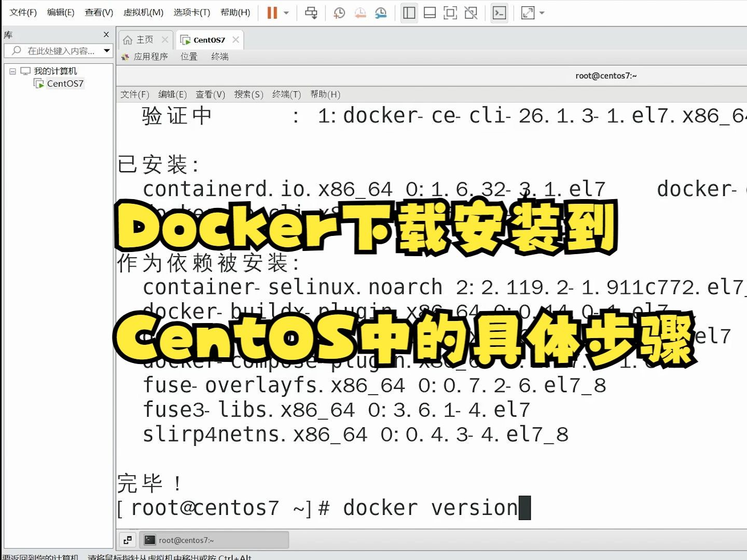This screenshot has height=560, width=747.
Task: Open the terminal 文件(F) menu
Action: (x=135, y=94)
